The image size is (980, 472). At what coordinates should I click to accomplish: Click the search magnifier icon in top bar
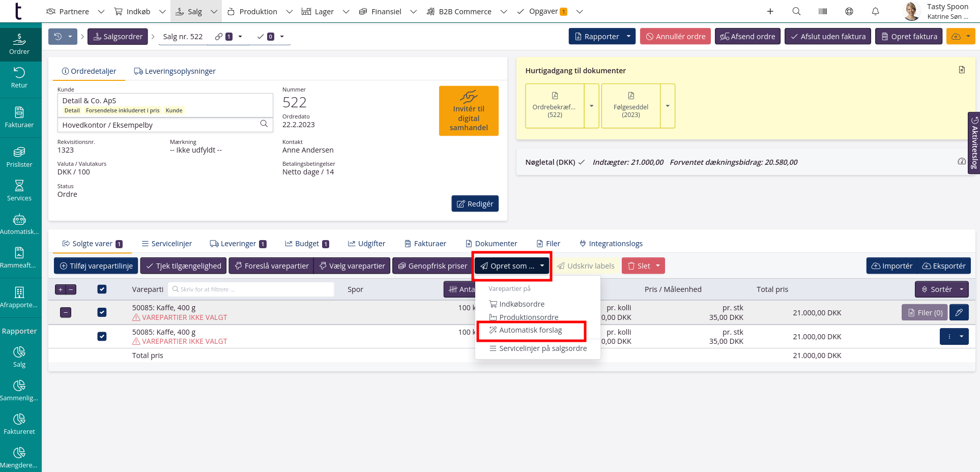pyautogui.click(x=796, y=11)
